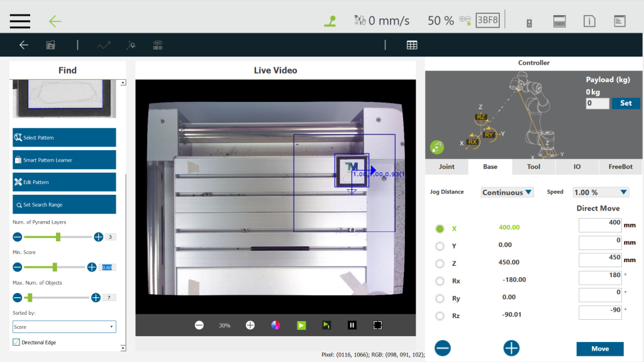Select the Rz axis radio button
The height and width of the screenshot is (362, 644).
pos(440,315)
